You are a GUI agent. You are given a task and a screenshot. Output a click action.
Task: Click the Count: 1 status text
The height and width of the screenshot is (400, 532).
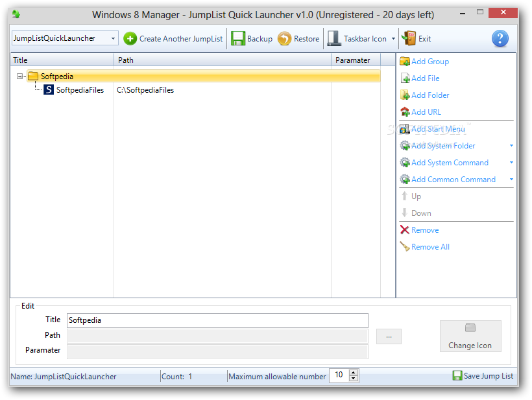[176, 377]
